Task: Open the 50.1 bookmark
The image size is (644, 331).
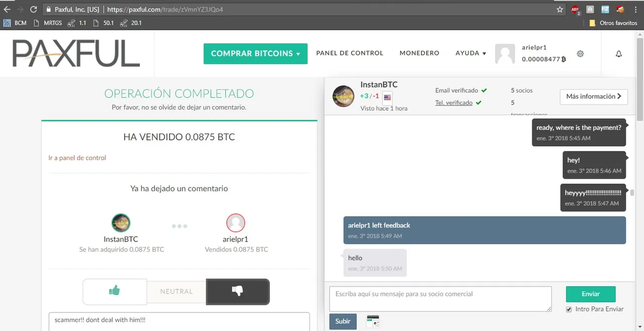Action: tap(104, 23)
